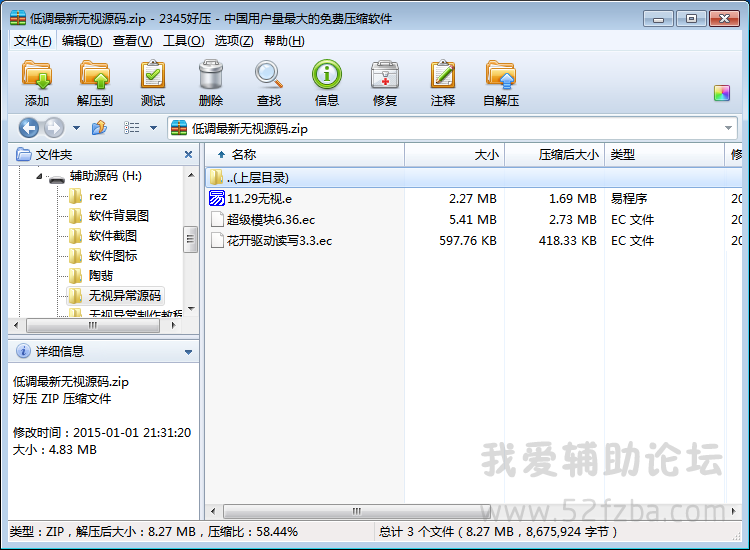
Task: Open the 注释 (Comment) tool
Action: 442,75
